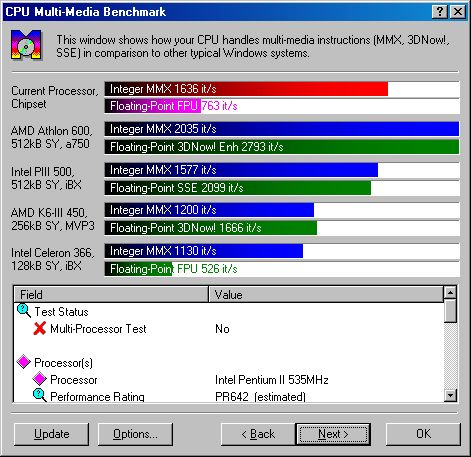Click the K6-III Integer MMX 1200 bar
This screenshot has height=457, width=471.
click(209, 210)
